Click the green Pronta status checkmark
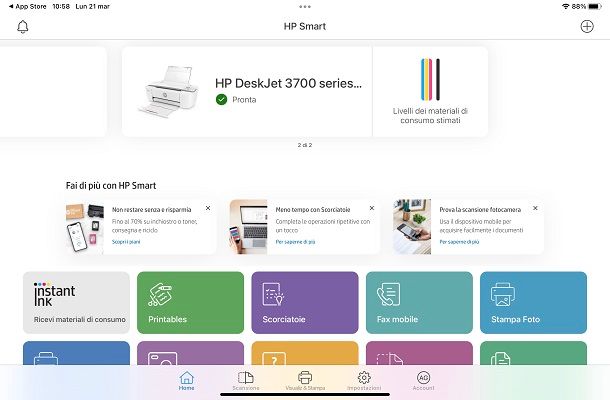The width and height of the screenshot is (610, 400). pyautogui.click(x=221, y=100)
